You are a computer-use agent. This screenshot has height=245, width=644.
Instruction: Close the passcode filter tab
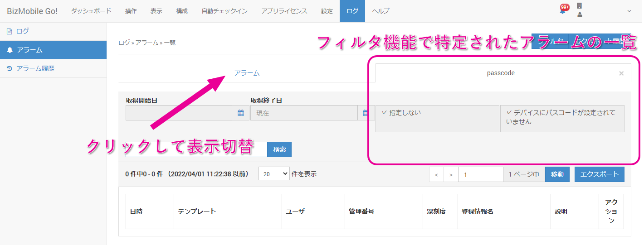[621, 73]
